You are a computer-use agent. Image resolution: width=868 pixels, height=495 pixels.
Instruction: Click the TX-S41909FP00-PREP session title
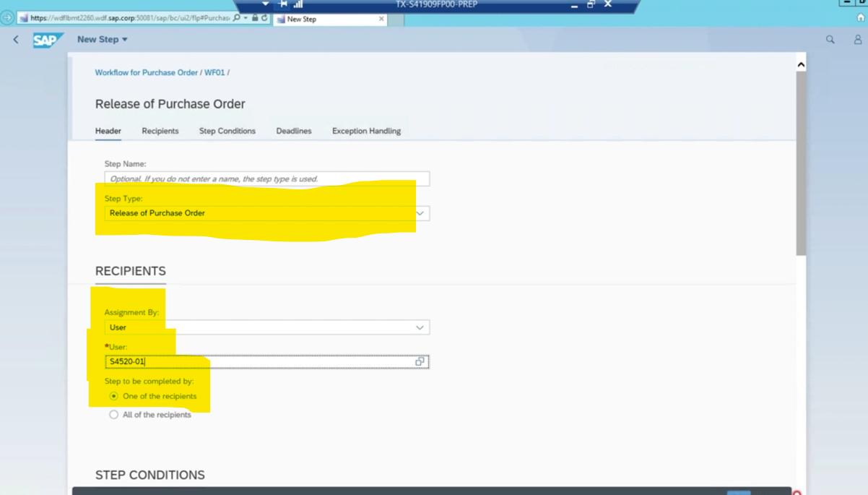[436, 4]
